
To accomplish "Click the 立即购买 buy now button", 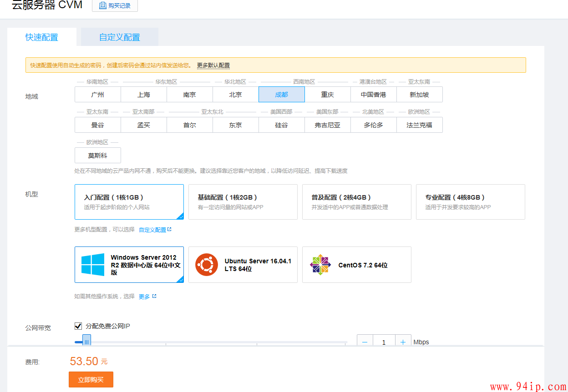I will click(91, 380).
